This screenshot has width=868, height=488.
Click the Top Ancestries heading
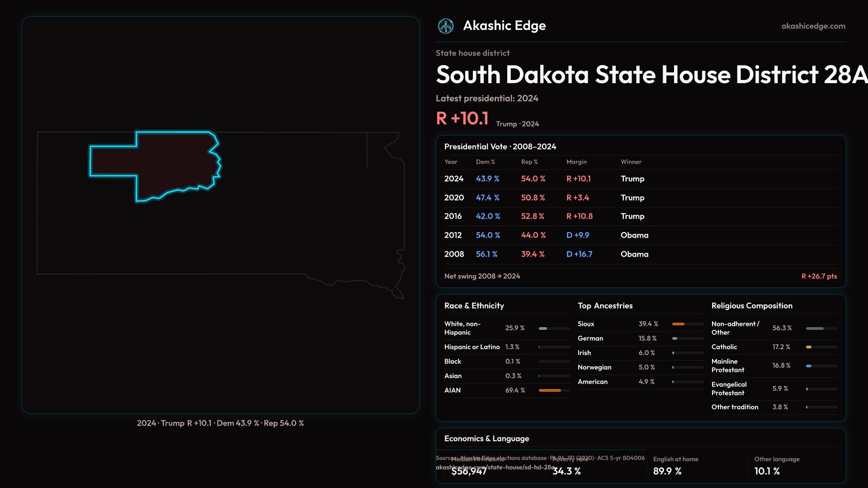click(x=605, y=306)
